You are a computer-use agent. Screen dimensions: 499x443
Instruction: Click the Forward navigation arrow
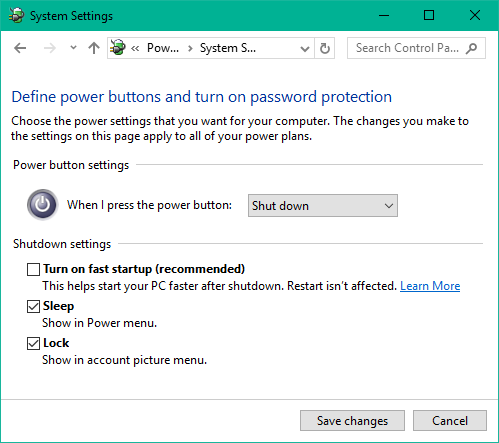coord(50,48)
